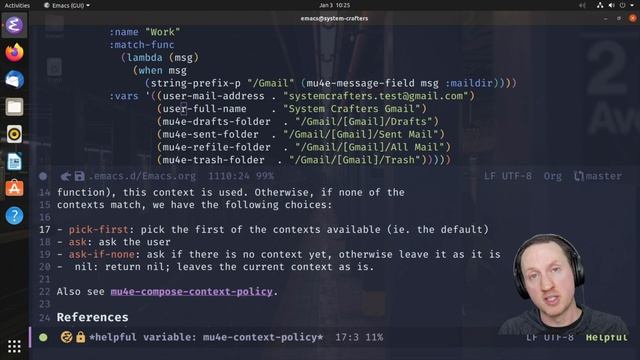
Task: Open the Emacs (GUI) app menu
Action: pyautogui.click(x=67, y=5)
